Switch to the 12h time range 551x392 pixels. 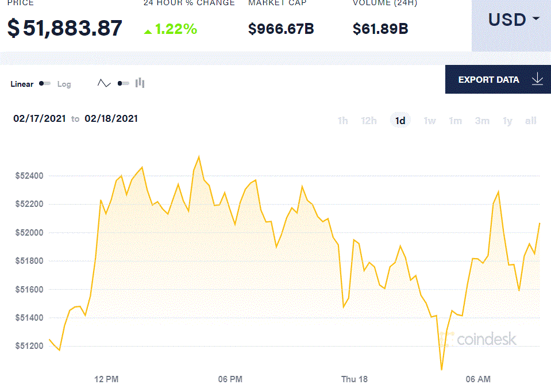tap(369, 121)
